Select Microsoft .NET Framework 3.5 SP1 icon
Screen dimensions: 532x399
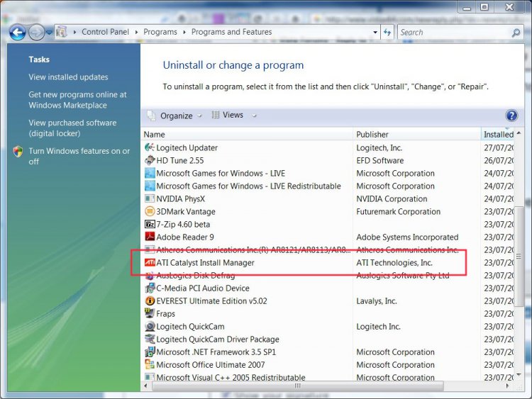[150, 352]
